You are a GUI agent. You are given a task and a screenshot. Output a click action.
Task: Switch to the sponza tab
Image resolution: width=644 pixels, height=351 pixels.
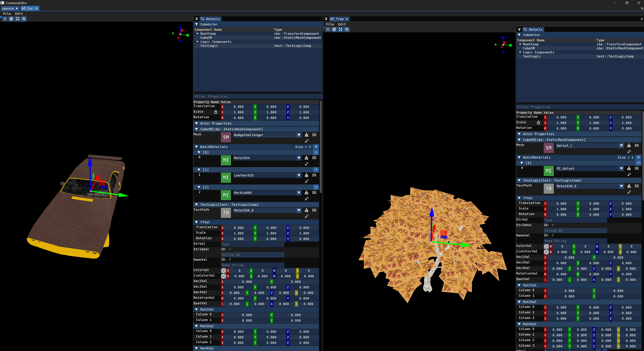coord(8,8)
